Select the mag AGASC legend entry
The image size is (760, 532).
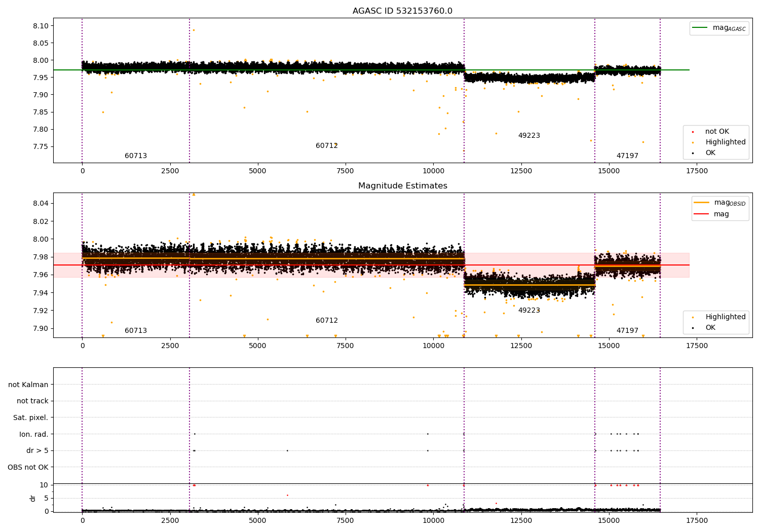tap(719, 28)
